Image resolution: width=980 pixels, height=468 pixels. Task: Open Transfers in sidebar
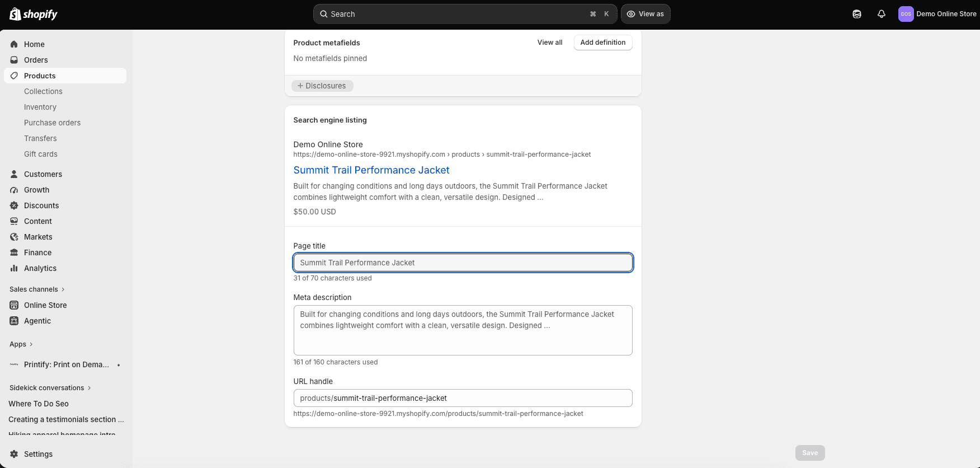pos(40,138)
